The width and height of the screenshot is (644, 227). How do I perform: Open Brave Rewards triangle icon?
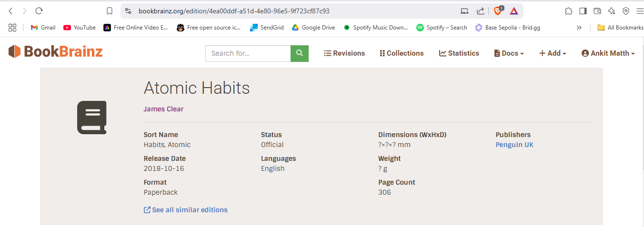[x=514, y=11]
